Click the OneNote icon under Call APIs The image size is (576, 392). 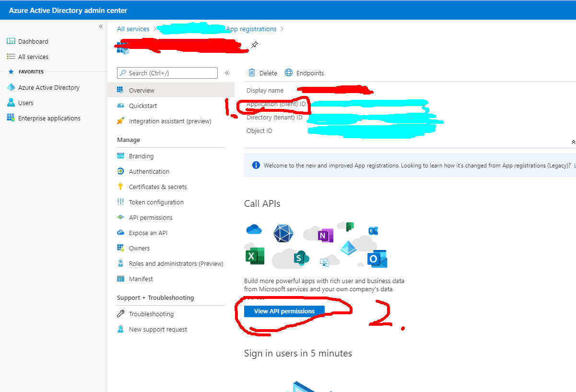(x=325, y=235)
